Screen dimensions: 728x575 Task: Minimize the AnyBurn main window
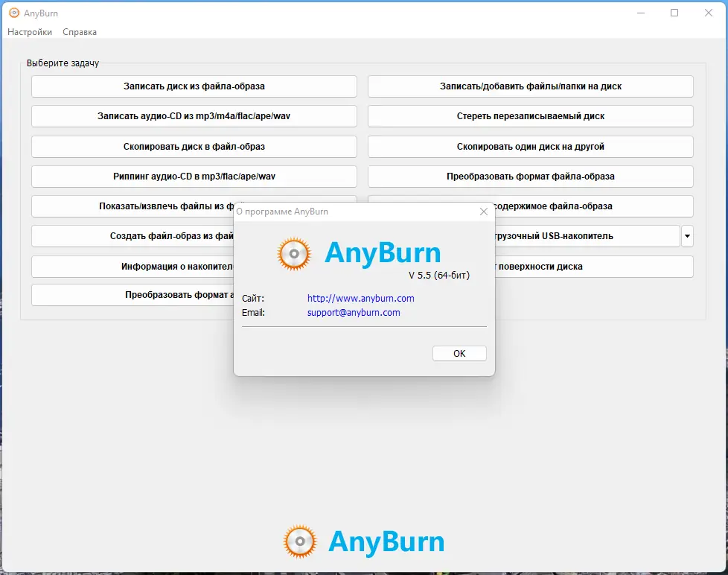tap(641, 13)
